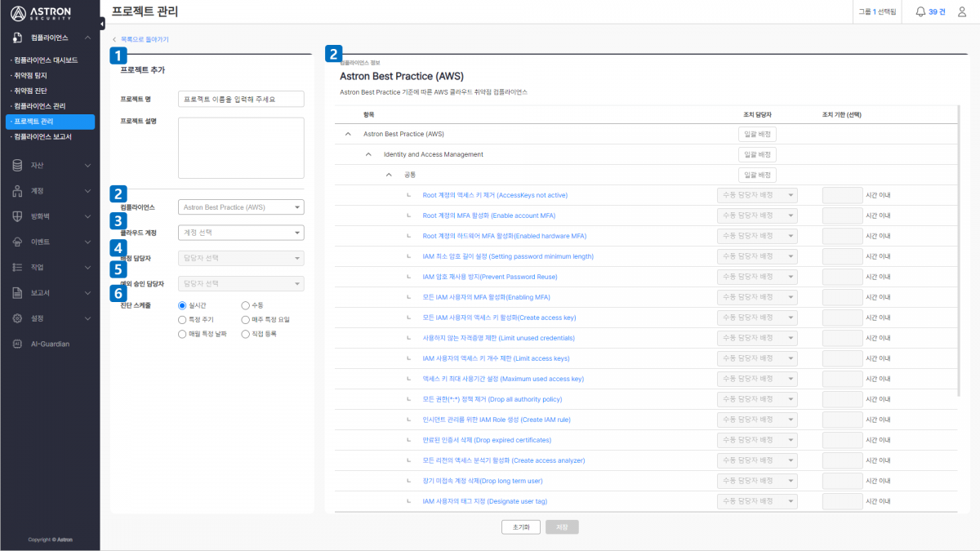The image size is (980, 551).
Task: Open assignee dropdown for AccessKeys not active row
Action: [x=757, y=195]
